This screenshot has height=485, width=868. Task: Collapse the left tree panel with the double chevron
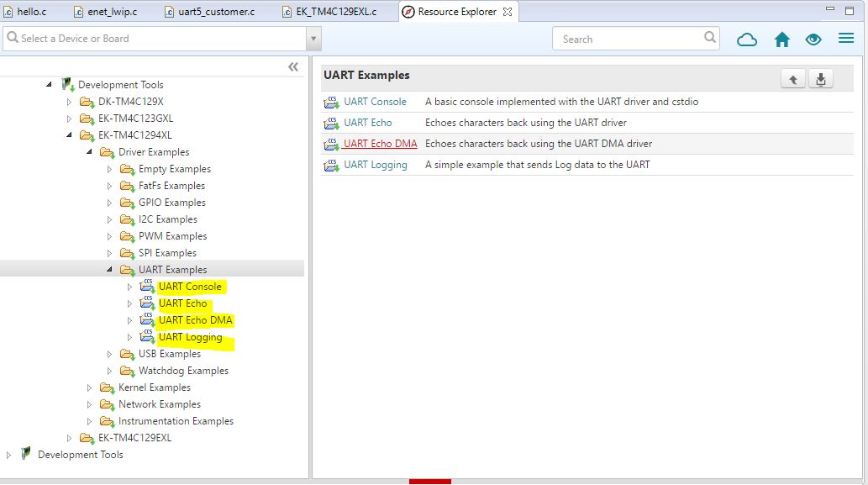pyautogui.click(x=293, y=67)
